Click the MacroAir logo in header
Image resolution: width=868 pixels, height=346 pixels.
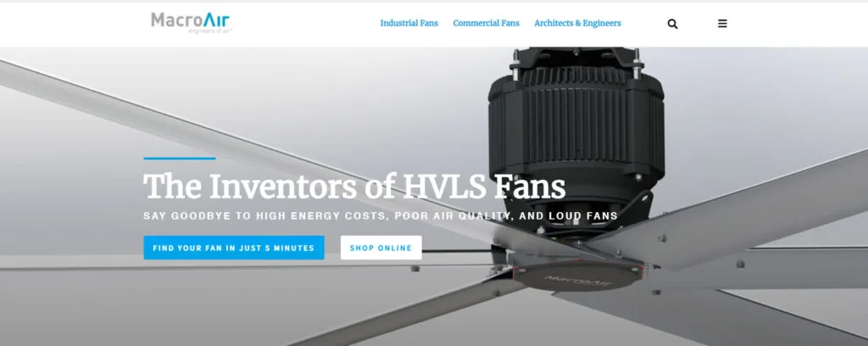(192, 23)
